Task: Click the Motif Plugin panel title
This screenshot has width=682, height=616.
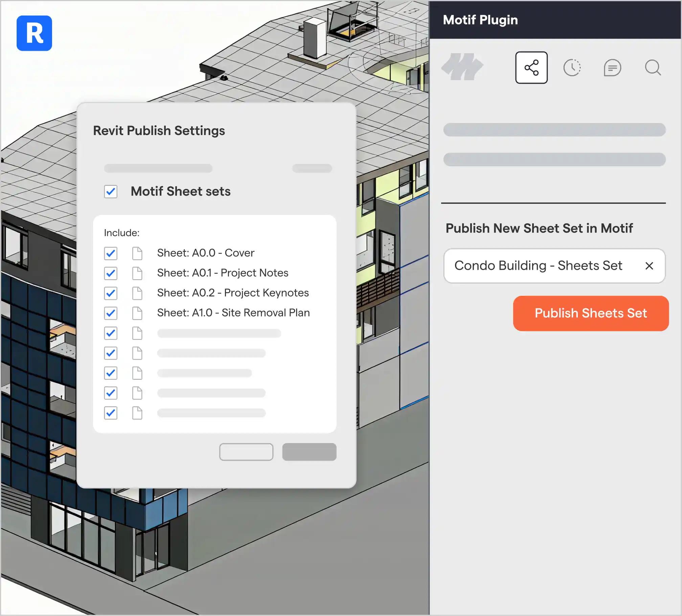Action: pos(480,20)
